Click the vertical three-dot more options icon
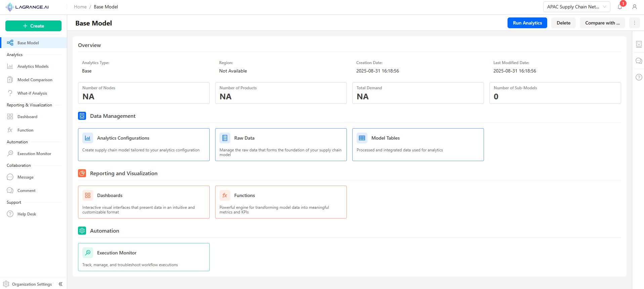Screen dimensions: 644x289 [x=635, y=23]
